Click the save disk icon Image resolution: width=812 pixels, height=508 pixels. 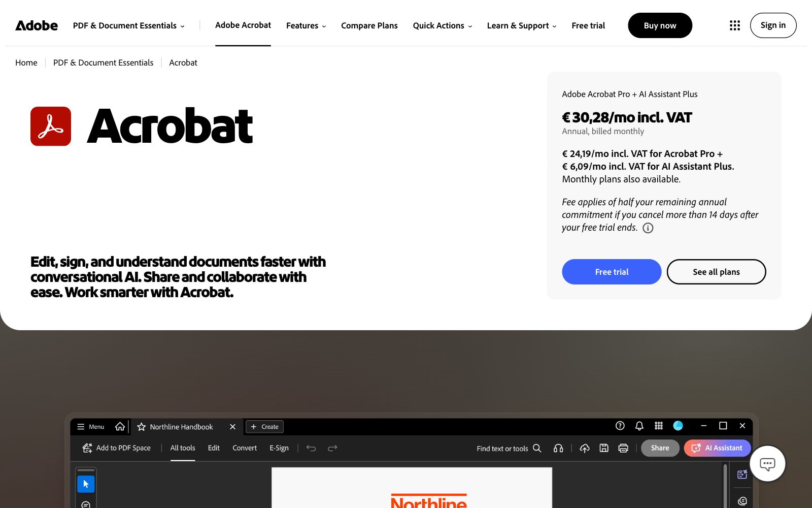coord(604,448)
